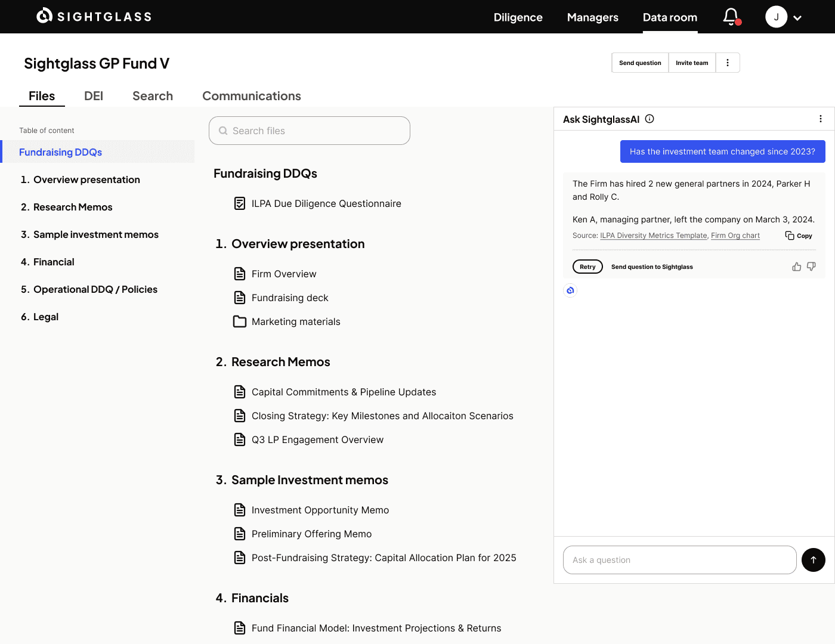This screenshot has width=835, height=644.
Task: Click the SightglassAI info icon
Action: coord(650,119)
